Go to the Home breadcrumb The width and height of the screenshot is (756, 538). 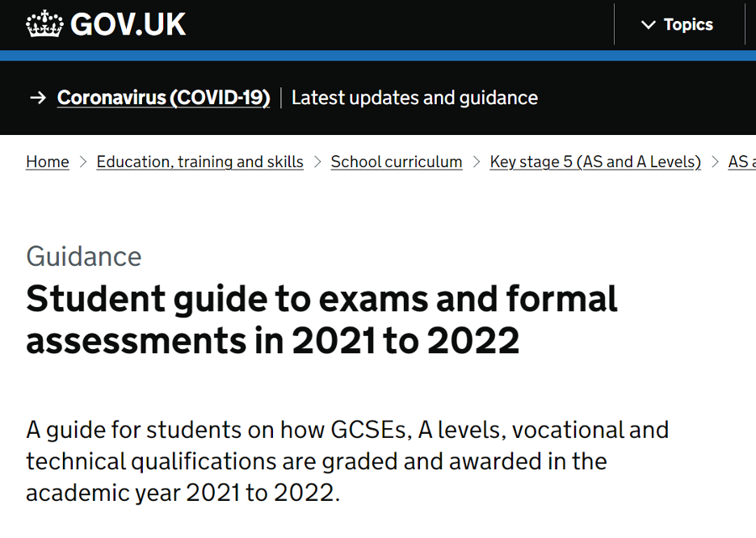(47, 162)
